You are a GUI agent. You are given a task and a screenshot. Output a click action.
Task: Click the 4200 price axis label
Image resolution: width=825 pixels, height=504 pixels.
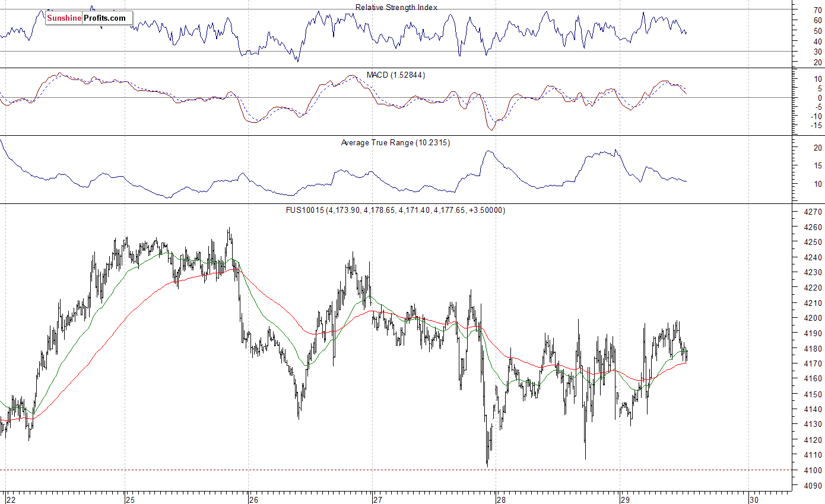(x=813, y=318)
